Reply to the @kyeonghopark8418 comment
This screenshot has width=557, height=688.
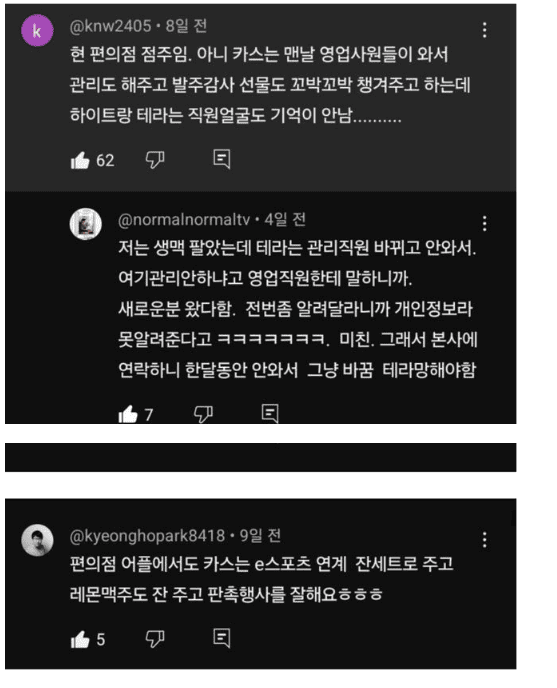click(222, 638)
